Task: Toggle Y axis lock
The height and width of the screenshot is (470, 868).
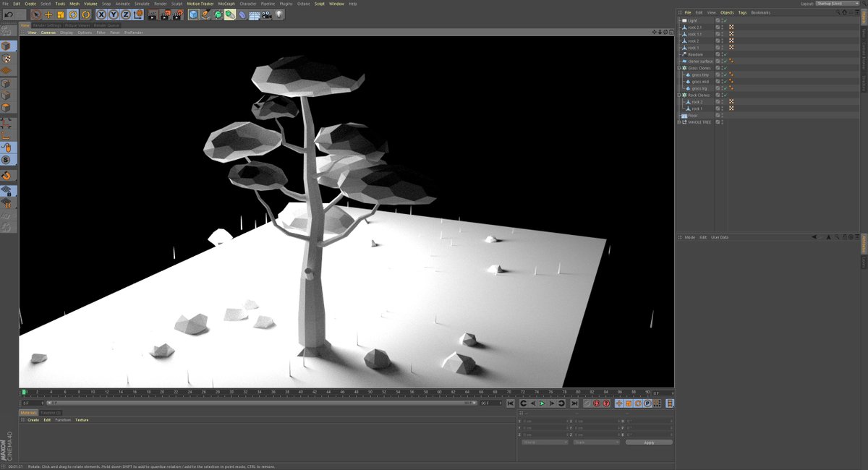Action: (114, 14)
